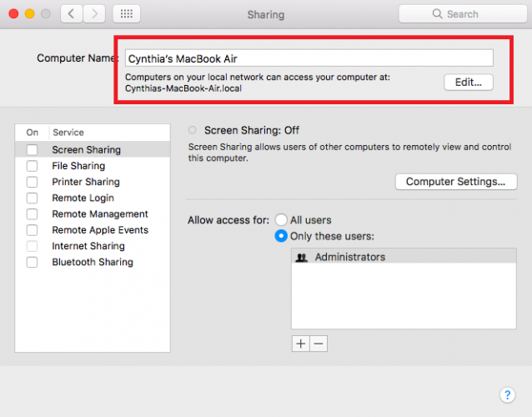
Task: Open Computer Settings...
Action: coord(456,182)
